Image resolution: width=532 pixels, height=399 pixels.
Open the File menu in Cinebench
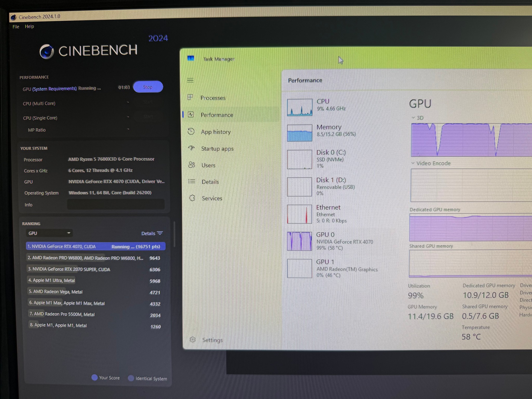click(16, 27)
